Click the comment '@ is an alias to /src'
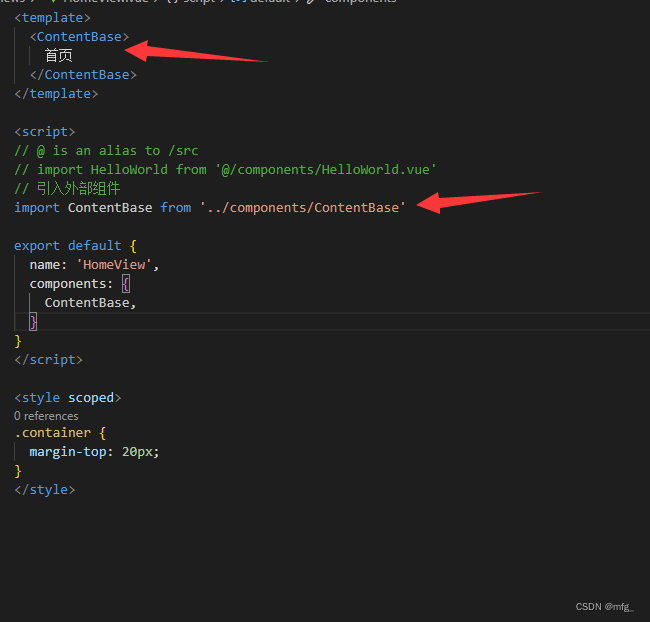Screen dimensions: 650x622 click(x=106, y=151)
